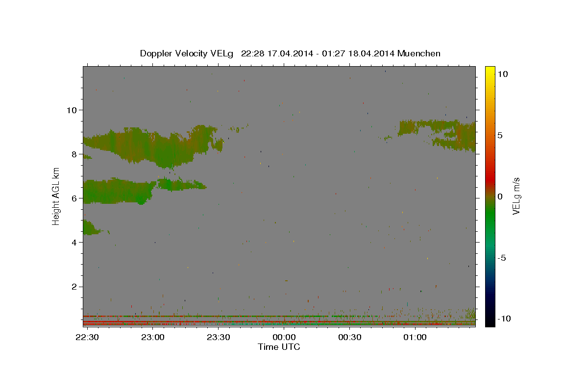
Task: Click the 01:00 time tick label
Action: 415,338
